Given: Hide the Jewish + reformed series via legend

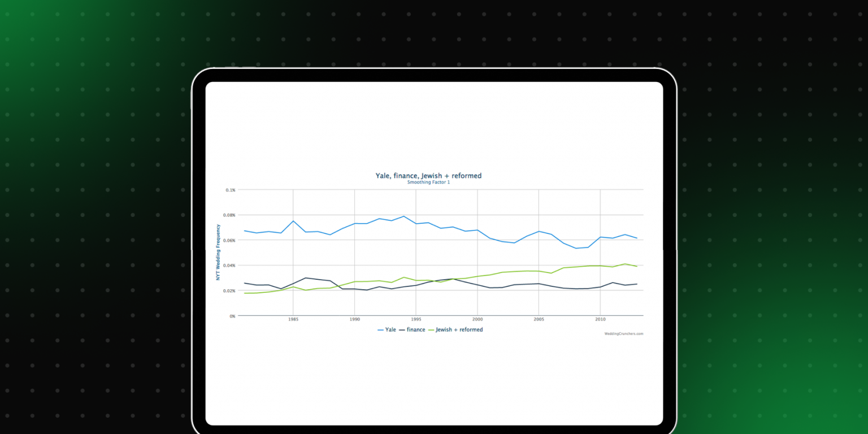Looking at the screenshot, I should pyautogui.click(x=459, y=329).
